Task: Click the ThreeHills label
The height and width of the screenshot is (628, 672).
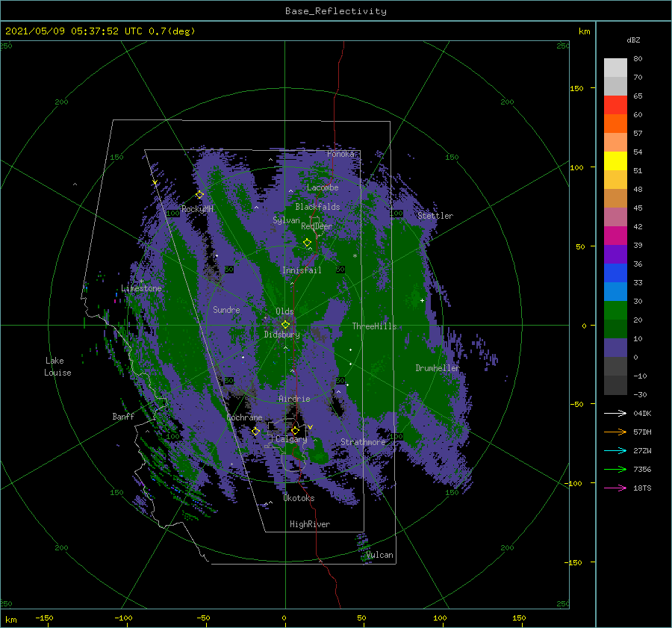Action: (x=375, y=326)
